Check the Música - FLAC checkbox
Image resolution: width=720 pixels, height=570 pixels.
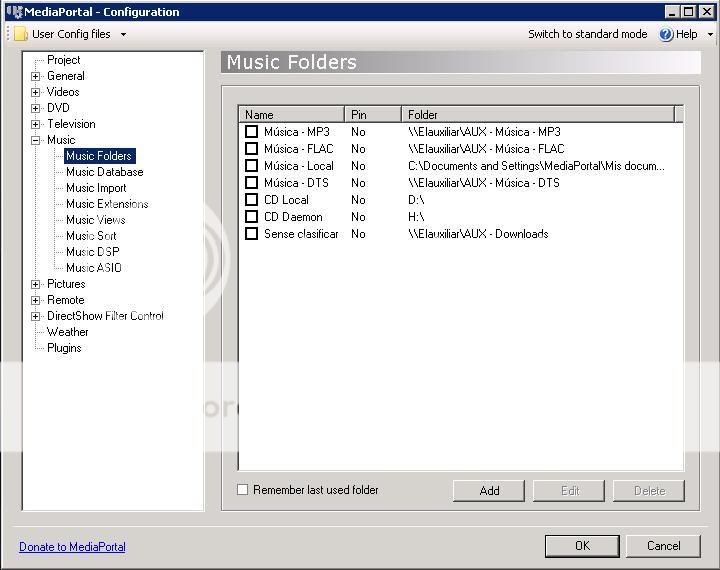coord(251,148)
